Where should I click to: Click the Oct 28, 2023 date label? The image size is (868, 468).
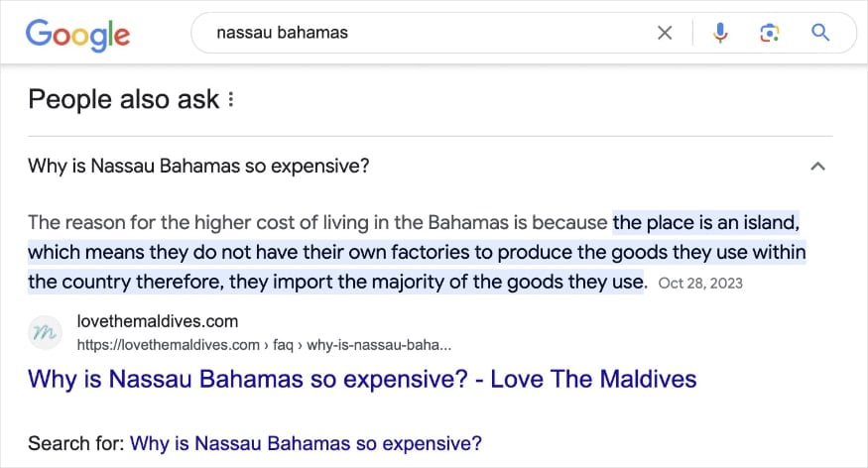click(x=700, y=284)
